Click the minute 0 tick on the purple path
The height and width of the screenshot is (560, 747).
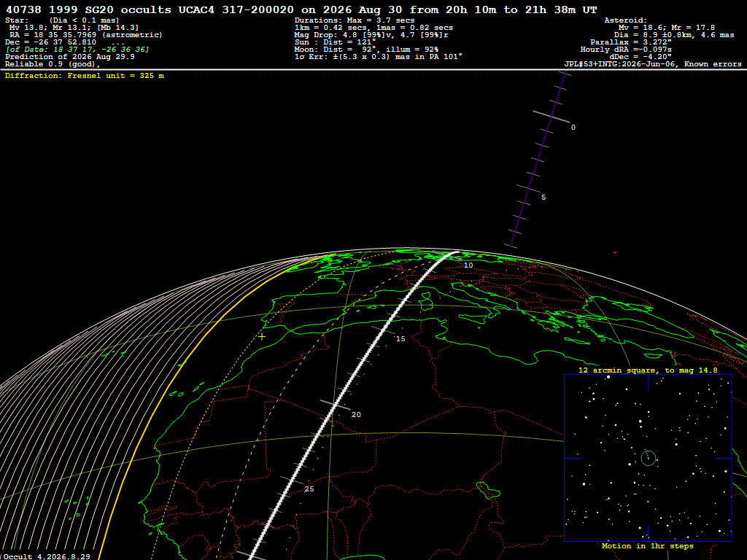pyautogui.click(x=551, y=117)
